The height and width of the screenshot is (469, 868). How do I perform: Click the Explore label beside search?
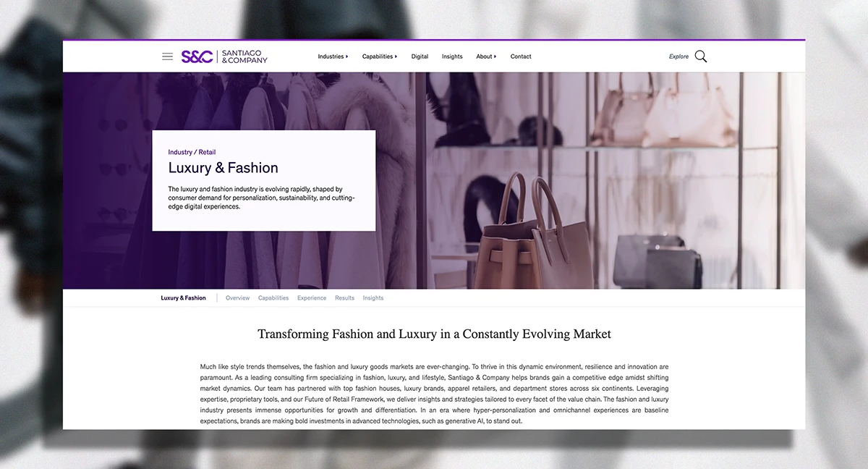(x=678, y=56)
